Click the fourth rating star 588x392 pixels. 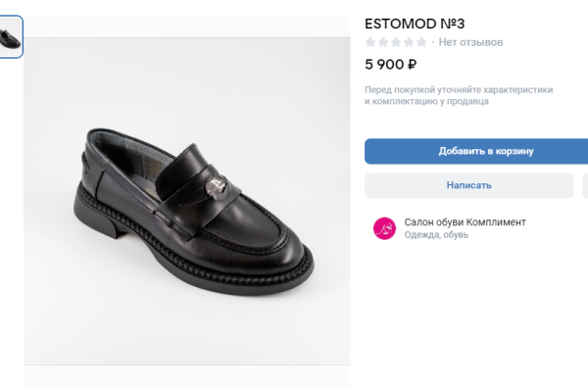pyautogui.click(x=409, y=42)
